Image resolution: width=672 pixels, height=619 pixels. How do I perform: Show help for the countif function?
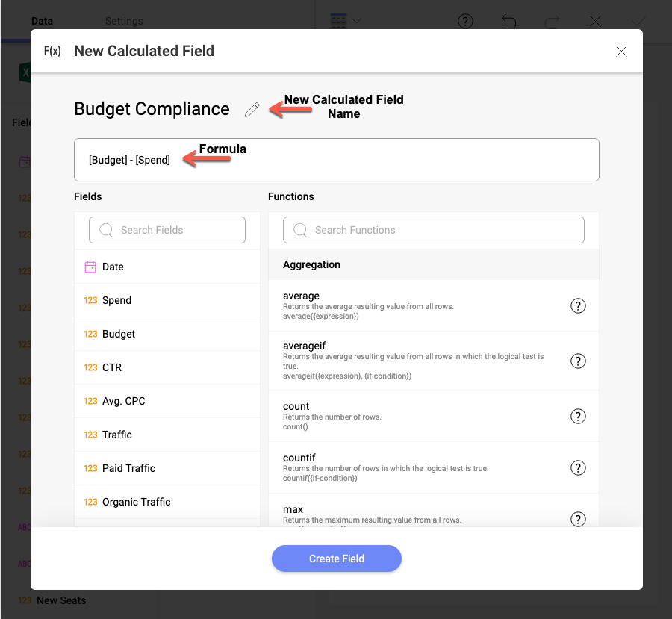(578, 467)
